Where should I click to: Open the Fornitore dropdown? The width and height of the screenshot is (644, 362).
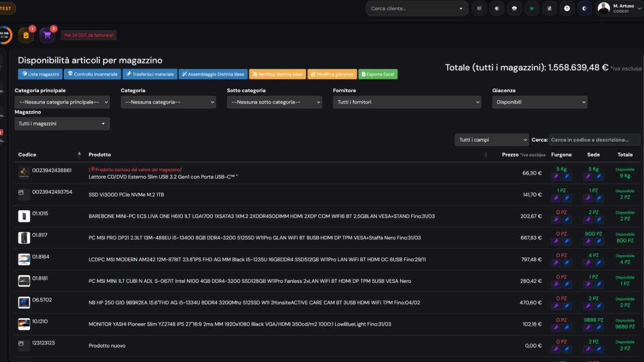click(x=407, y=102)
